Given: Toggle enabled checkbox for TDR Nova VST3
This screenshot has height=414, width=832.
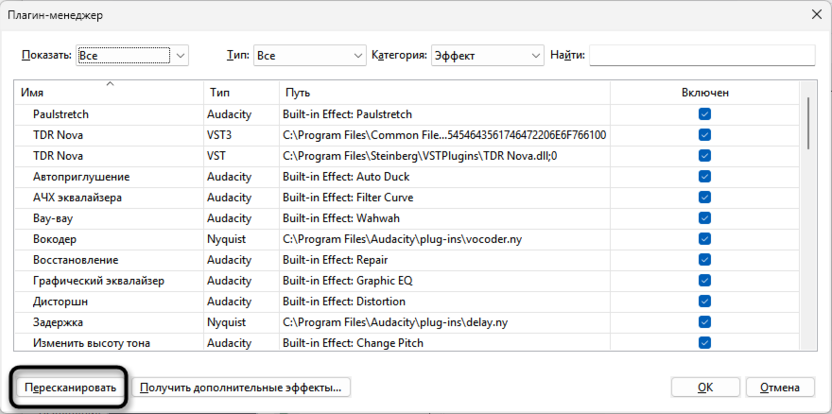Looking at the screenshot, I should click(x=705, y=135).
